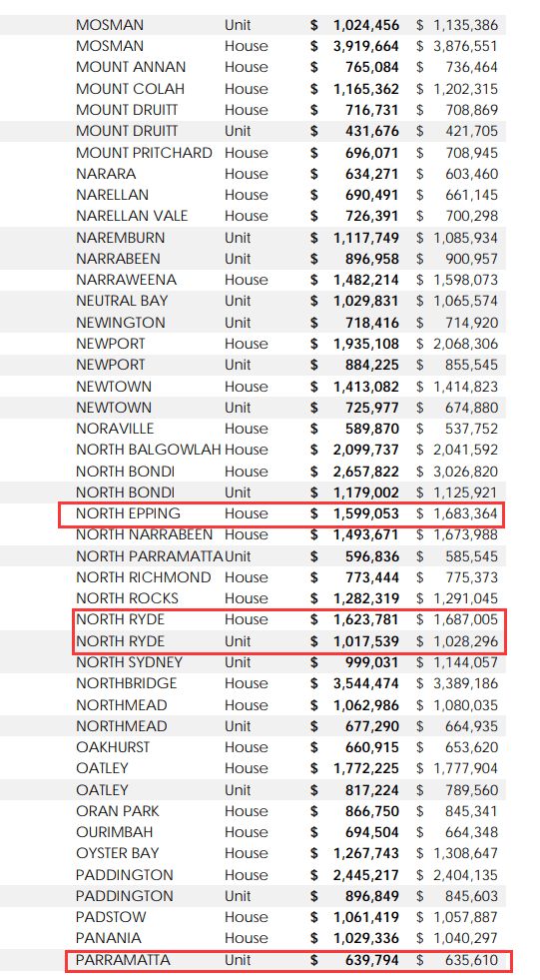Select the bold value 1,935,108
The height and width of the screenshot is (980, 540).
(366, 344)
